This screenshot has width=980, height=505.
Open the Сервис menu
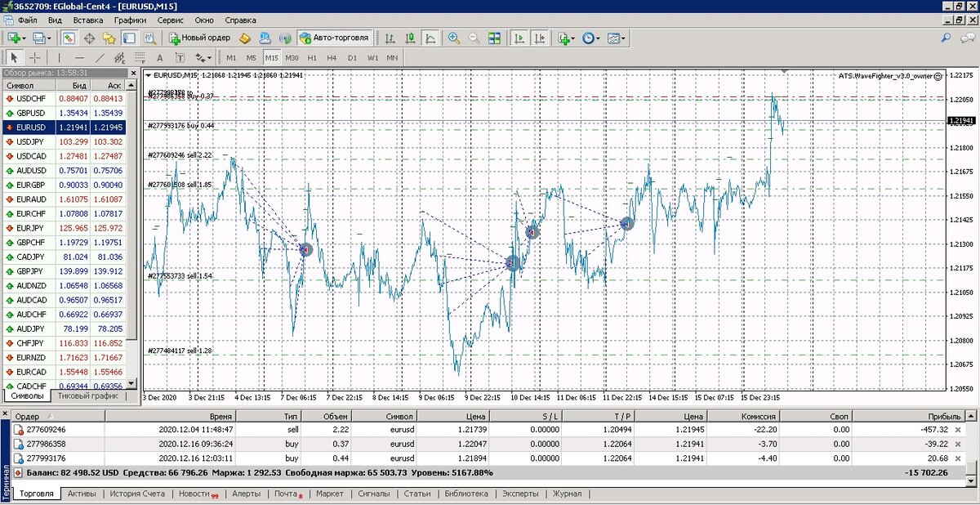pyautogui.click(x=170, y=19)
